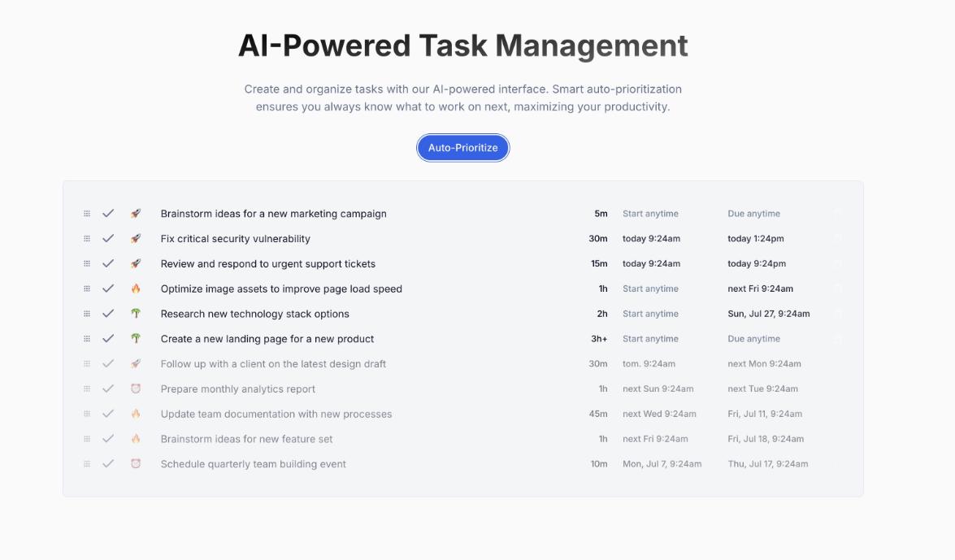The image size is (955, 560).
Task: Click 'Follow up with a client' task title
Action: pyautogui.click(x=273, y=364)
